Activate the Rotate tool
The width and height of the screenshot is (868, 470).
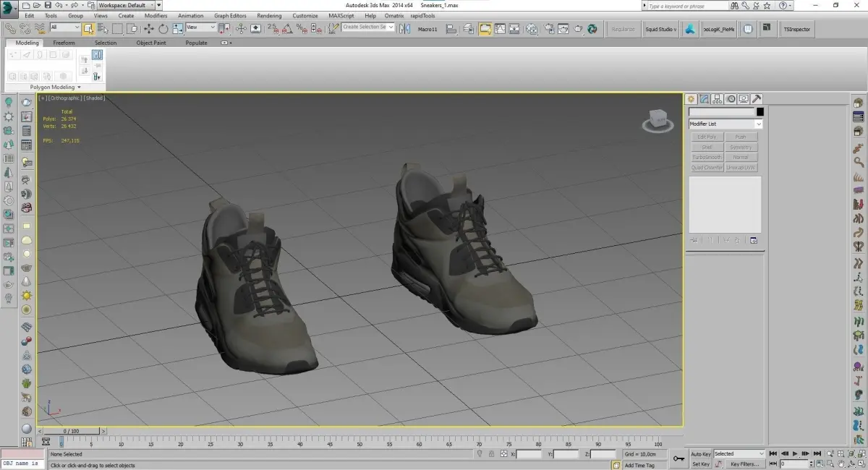coord(163,29)
